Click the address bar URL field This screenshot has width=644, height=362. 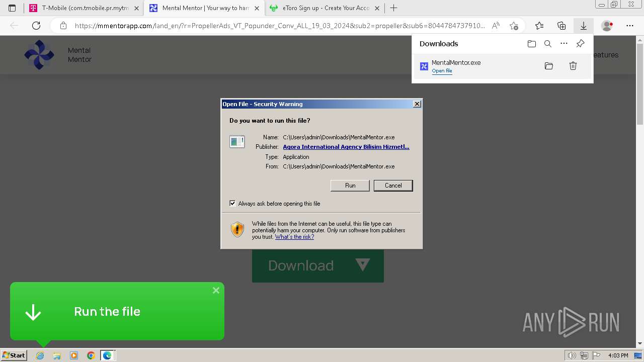(x=280, y=26)
